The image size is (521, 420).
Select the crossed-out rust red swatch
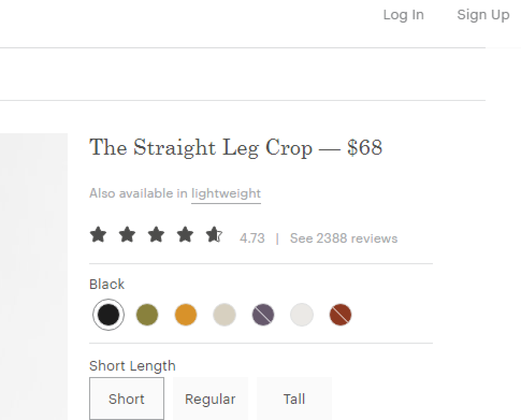tap(341, 315)
